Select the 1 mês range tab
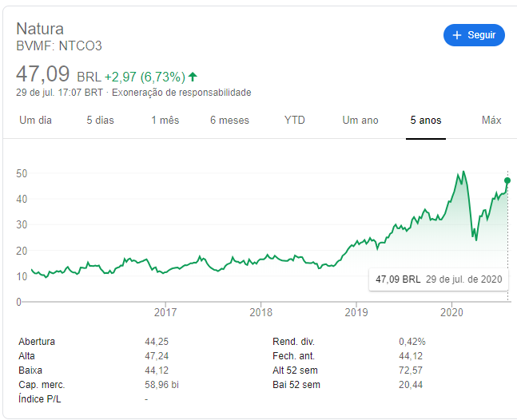This screenshot has width=517, height=420. click(165, 121)
